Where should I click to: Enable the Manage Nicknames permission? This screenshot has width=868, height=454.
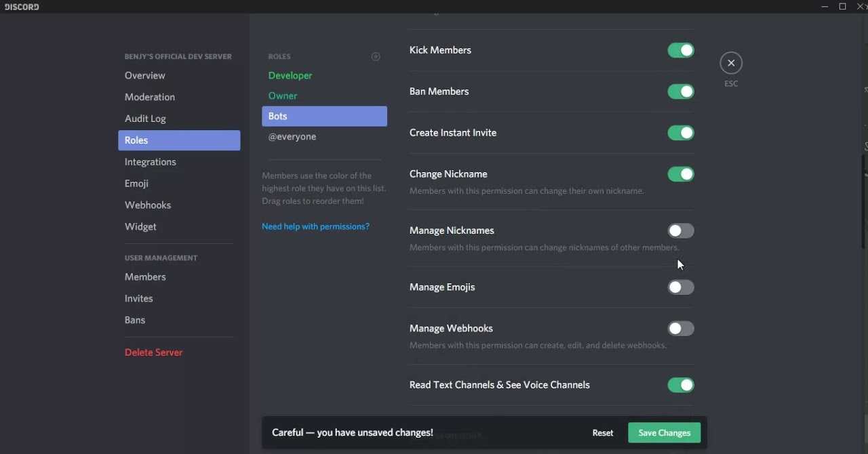tap(680, 231)
